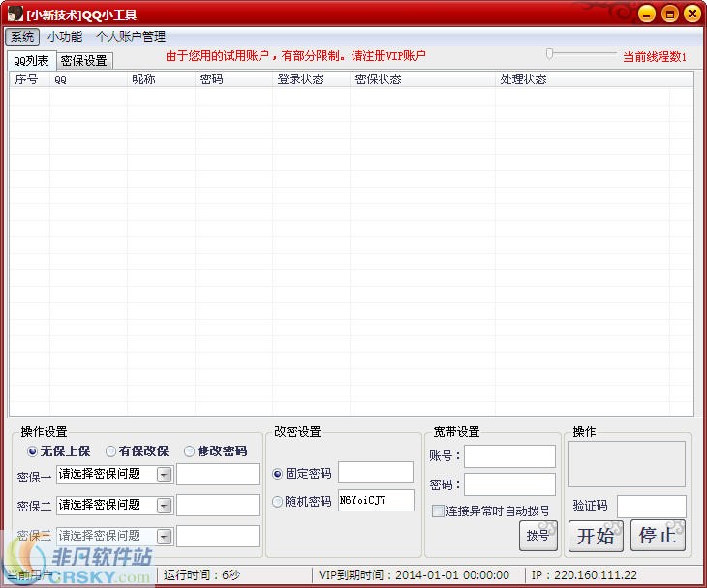Maximize the QQ tool window
Screen dimensions: 707x588
(x=669, y=14)
